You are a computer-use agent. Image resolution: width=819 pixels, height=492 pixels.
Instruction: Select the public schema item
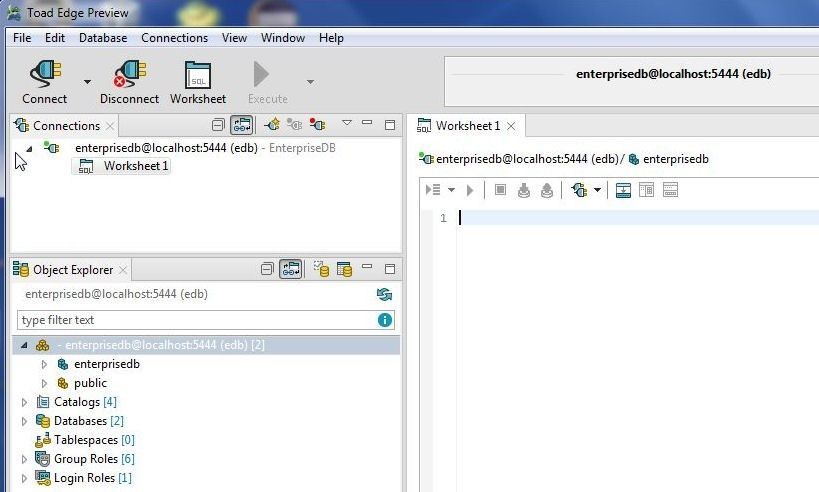(x=90, y=383)
